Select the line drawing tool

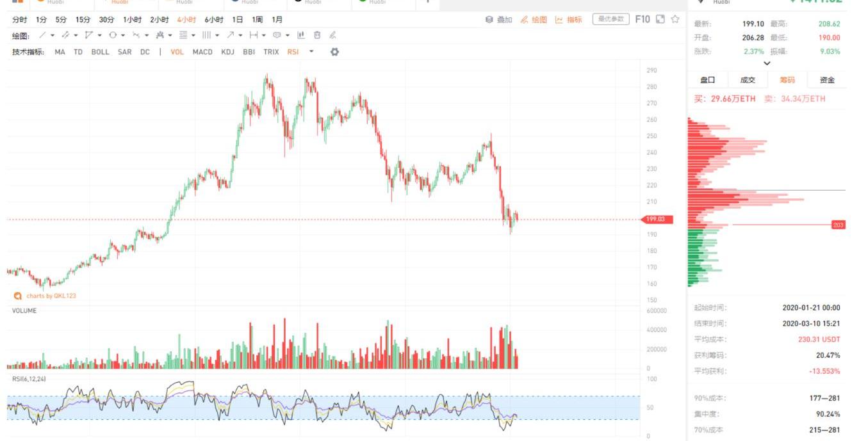[42, 35]
